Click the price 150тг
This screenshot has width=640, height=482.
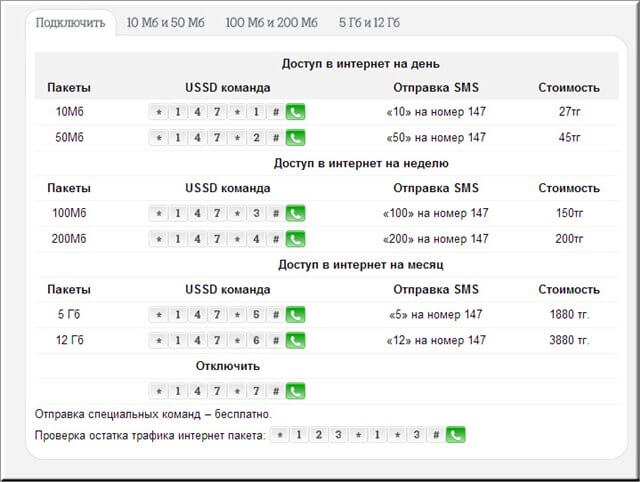click(569, 213)
